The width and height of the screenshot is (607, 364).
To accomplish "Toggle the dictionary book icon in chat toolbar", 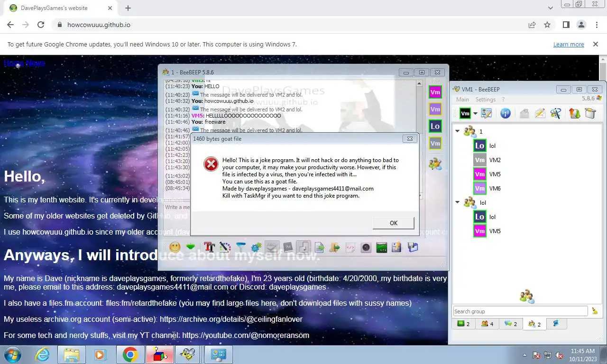I will [288, 247].
